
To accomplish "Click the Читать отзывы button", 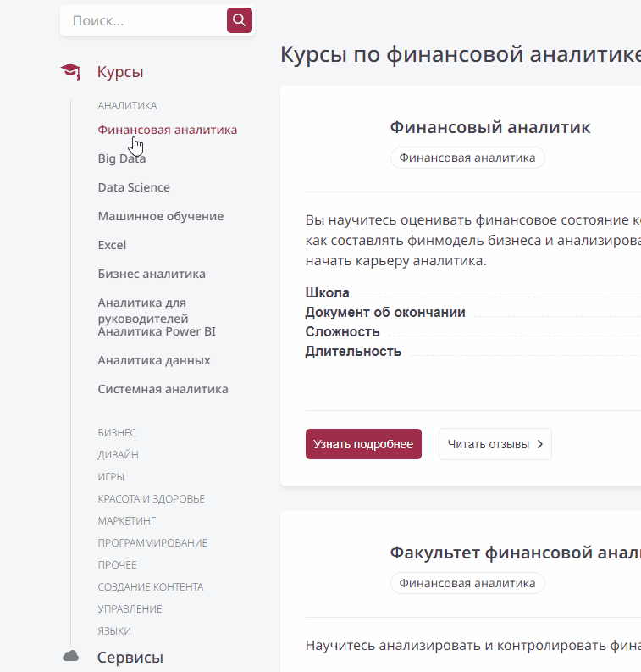I will (x=495, y=444).
